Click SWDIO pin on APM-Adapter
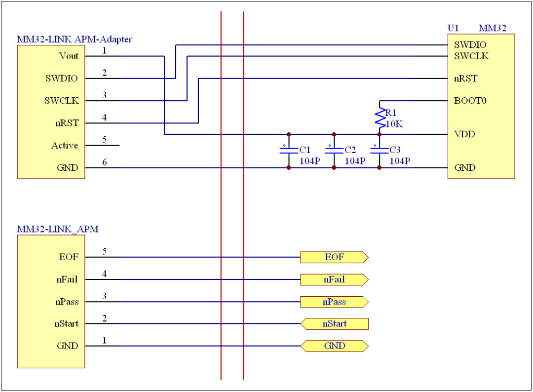Screen dimensions: 533x392 coord(62,78)
